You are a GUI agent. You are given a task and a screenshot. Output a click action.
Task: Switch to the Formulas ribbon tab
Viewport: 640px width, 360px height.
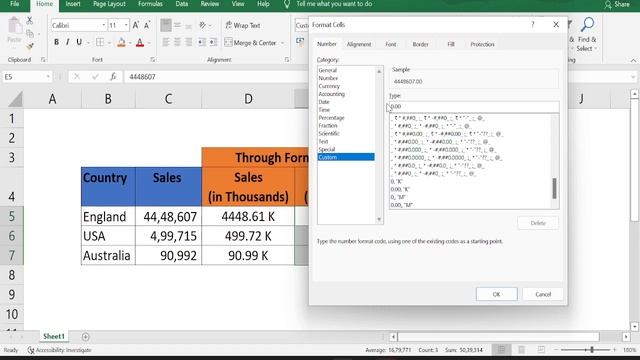150,4
